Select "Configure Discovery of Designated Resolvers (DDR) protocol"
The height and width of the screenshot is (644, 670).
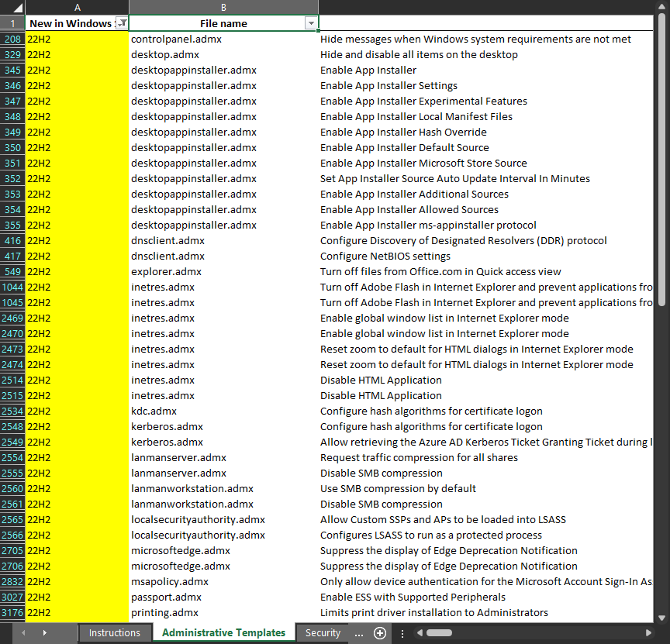click(x=463, y=241)
